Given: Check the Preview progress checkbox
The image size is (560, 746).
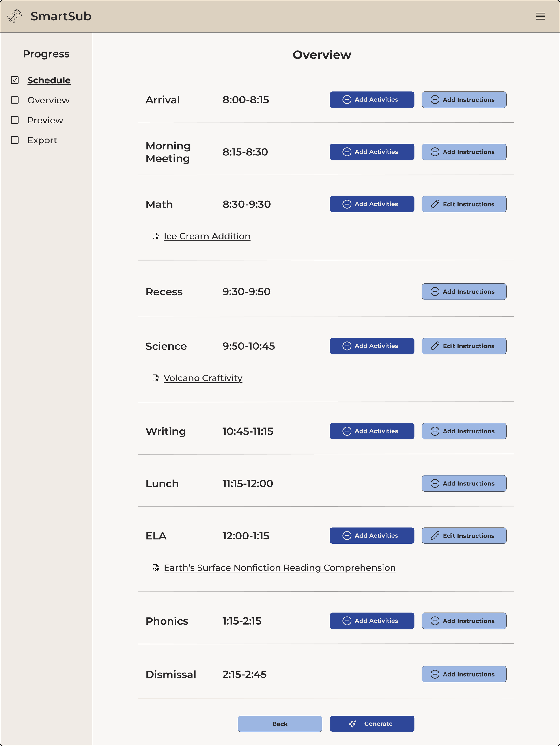Looking at the screenshot, I should point(15,120).
